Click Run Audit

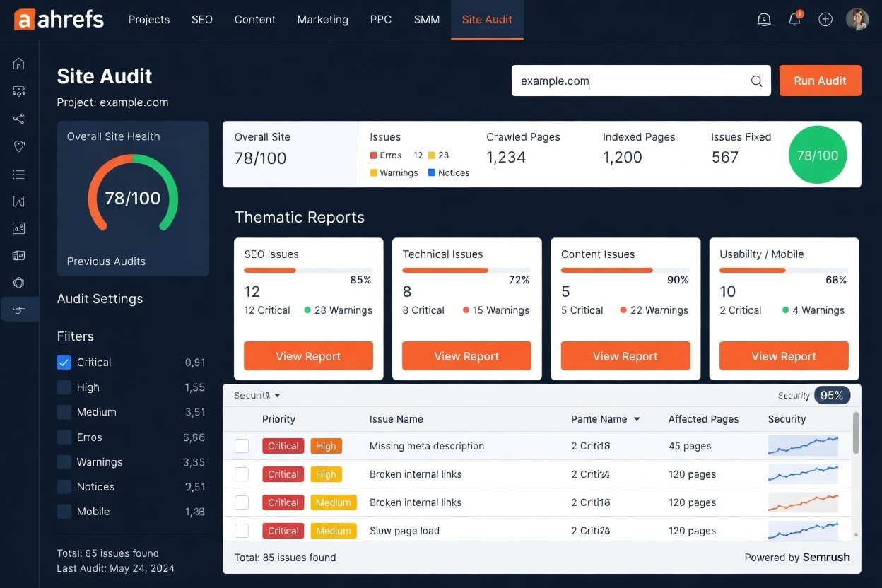[820, 81]
